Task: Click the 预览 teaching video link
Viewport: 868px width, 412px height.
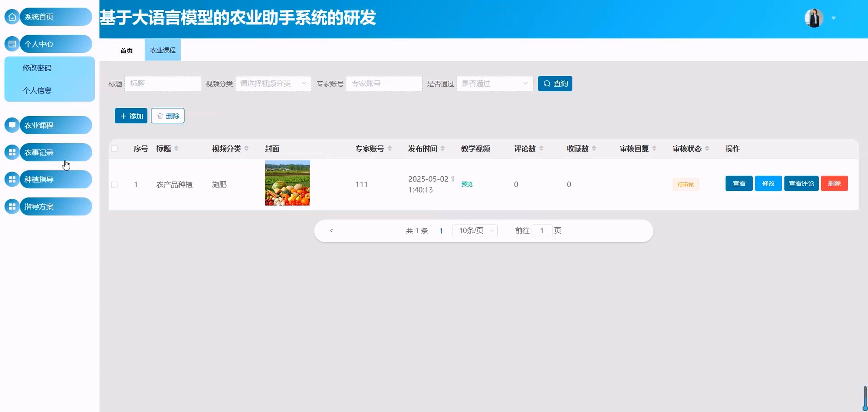Action: 467,184
